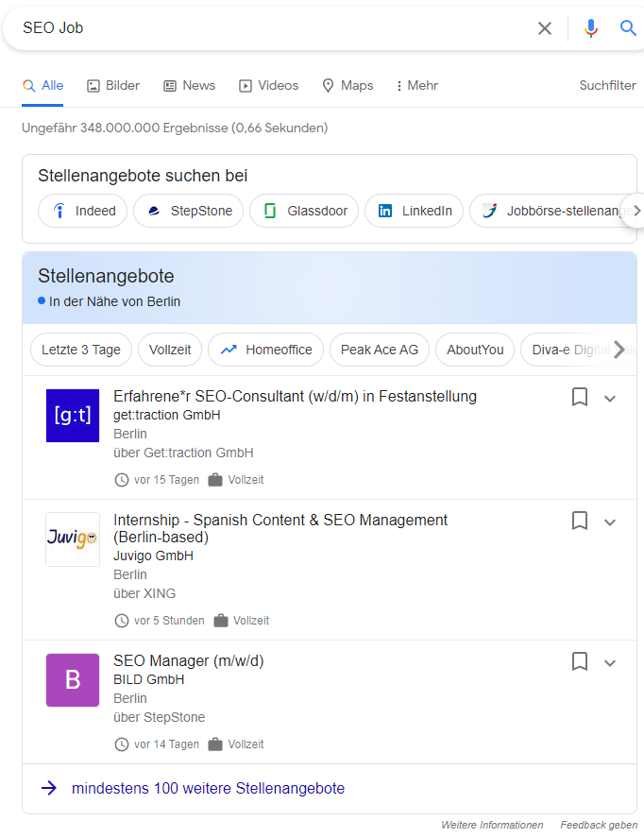Viewport: 644px width, 838px height.
Task: Click the blue magnifier search icon
Action: tap(628, 27)
